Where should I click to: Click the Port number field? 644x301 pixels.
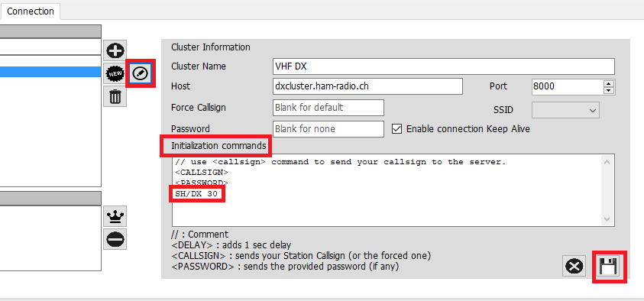coord(568,86)
